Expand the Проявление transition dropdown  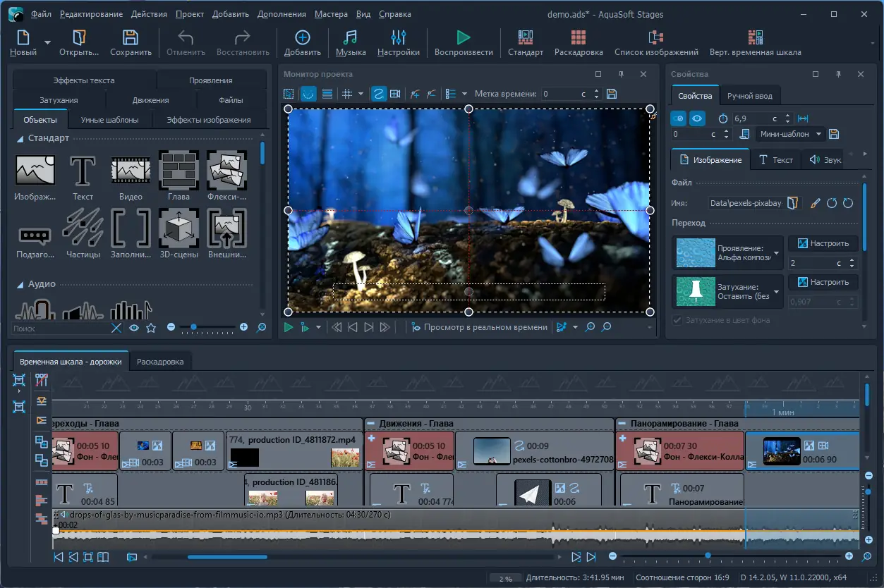[x=776, y=253]
